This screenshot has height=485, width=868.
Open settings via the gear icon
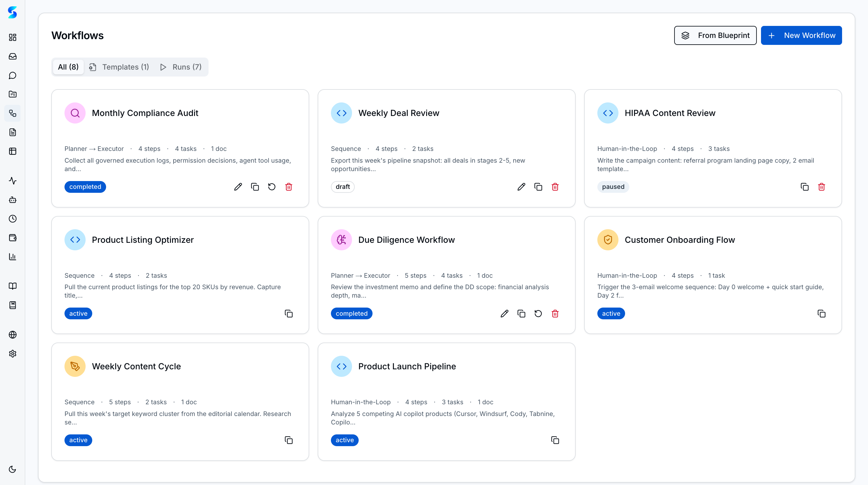click(12, 354)
